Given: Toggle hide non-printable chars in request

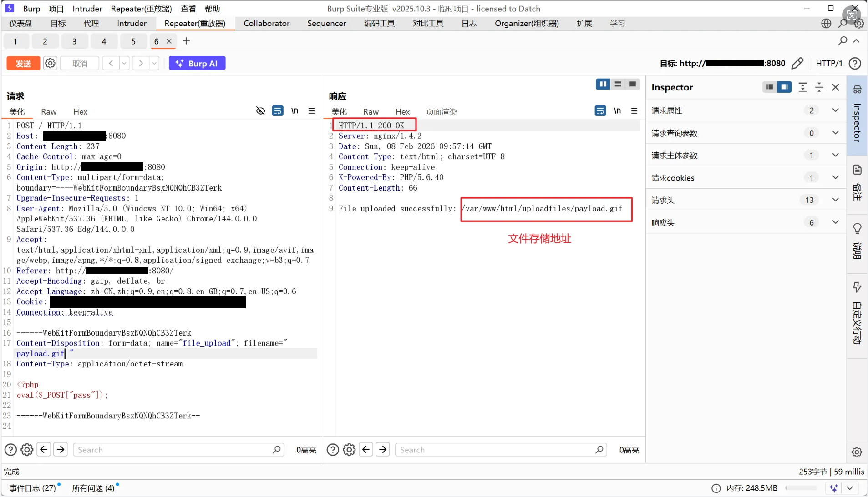Looking at the screenshot, I should pos(260,111).
